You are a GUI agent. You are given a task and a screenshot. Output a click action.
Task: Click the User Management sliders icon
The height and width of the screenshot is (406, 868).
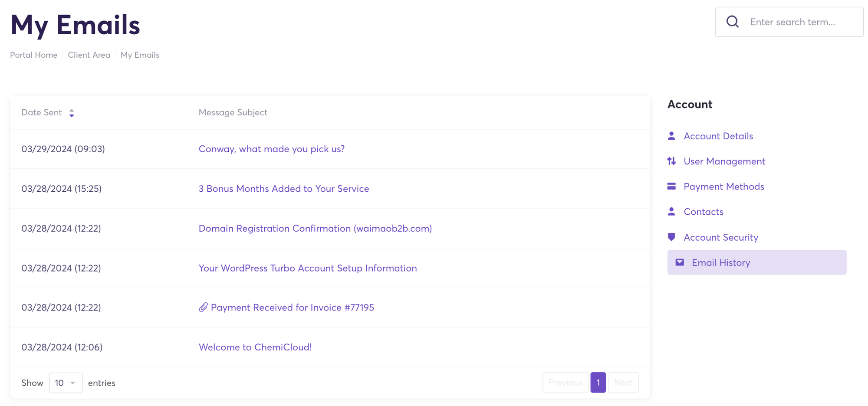click(x=671, y=161)
